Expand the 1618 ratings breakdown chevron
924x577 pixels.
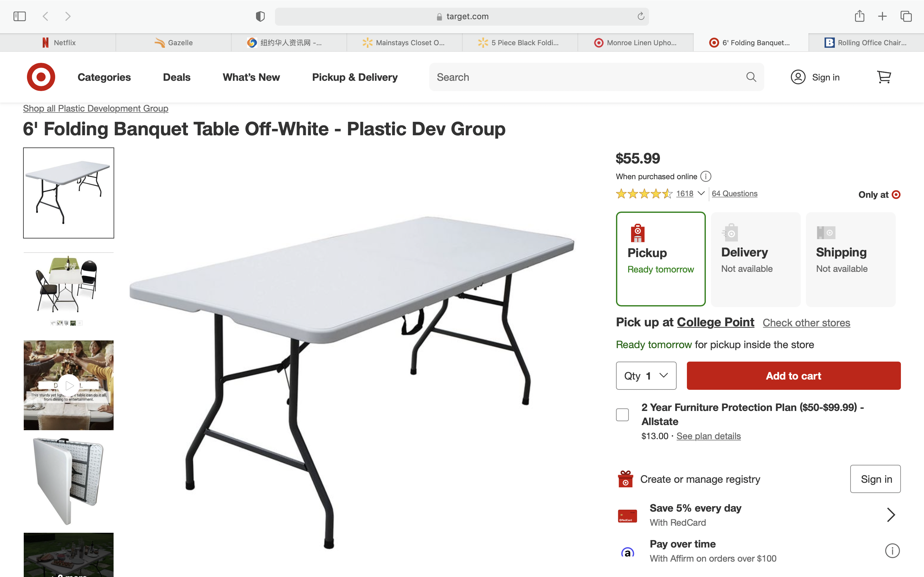[701, 194]
